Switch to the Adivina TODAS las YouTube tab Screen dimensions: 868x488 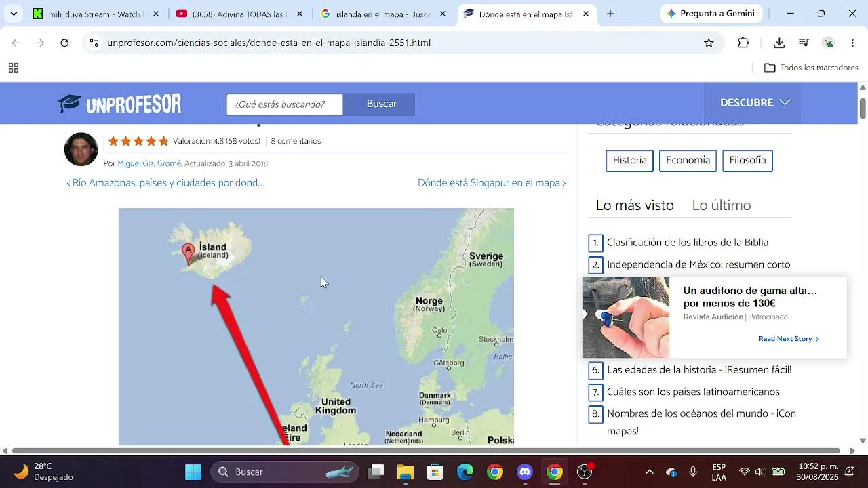point(239,14)
